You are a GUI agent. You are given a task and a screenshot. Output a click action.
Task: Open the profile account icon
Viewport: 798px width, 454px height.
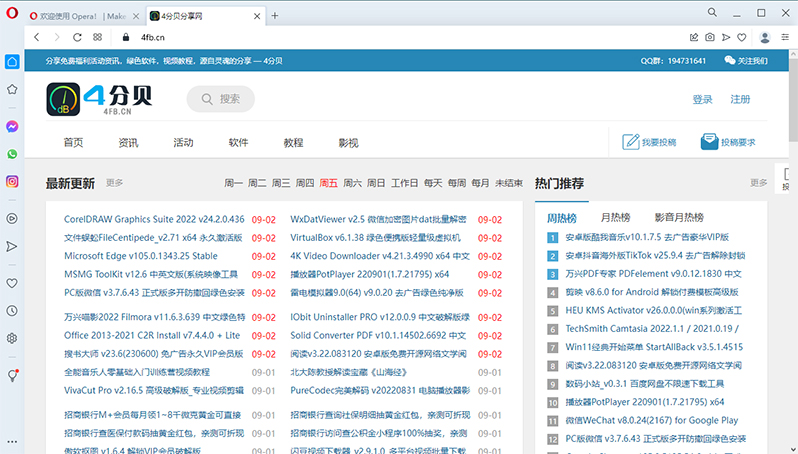point(764,37)
